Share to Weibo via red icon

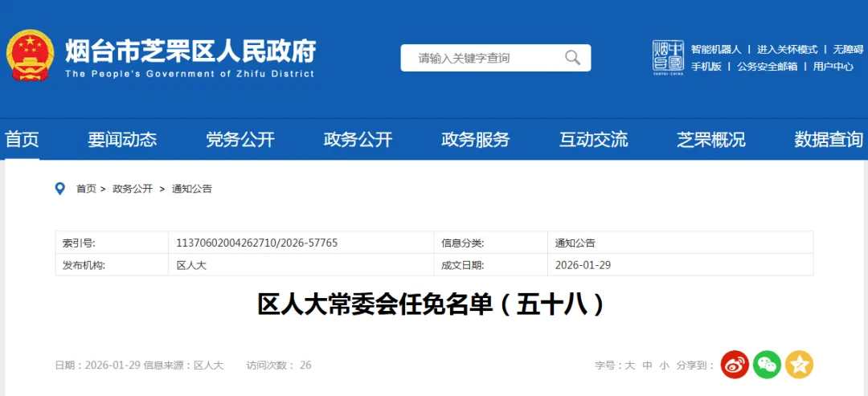pyautogui.click(x=734, y=365)
